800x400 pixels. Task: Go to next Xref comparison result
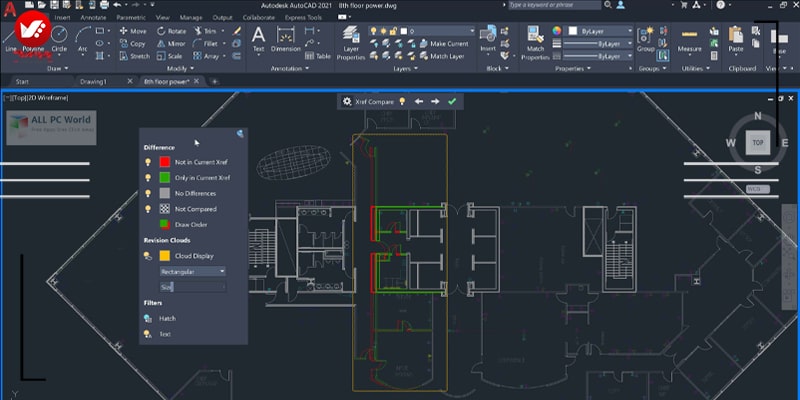point(435,102)
